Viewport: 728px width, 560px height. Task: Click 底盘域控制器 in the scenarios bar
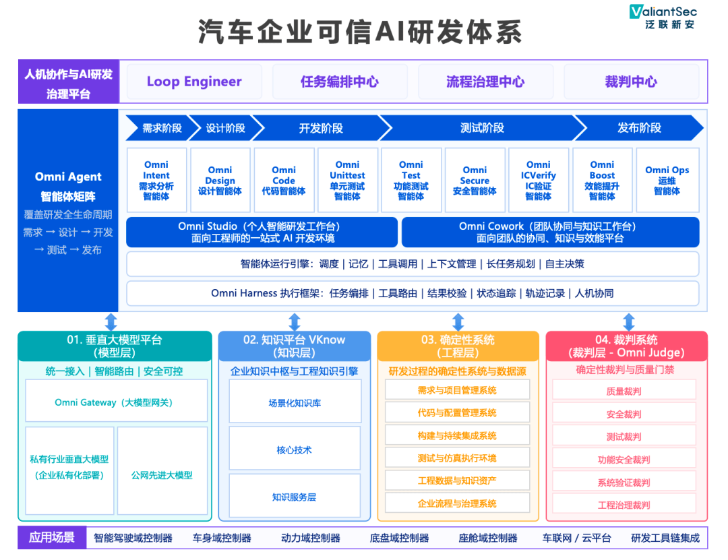tap(399, 538)
